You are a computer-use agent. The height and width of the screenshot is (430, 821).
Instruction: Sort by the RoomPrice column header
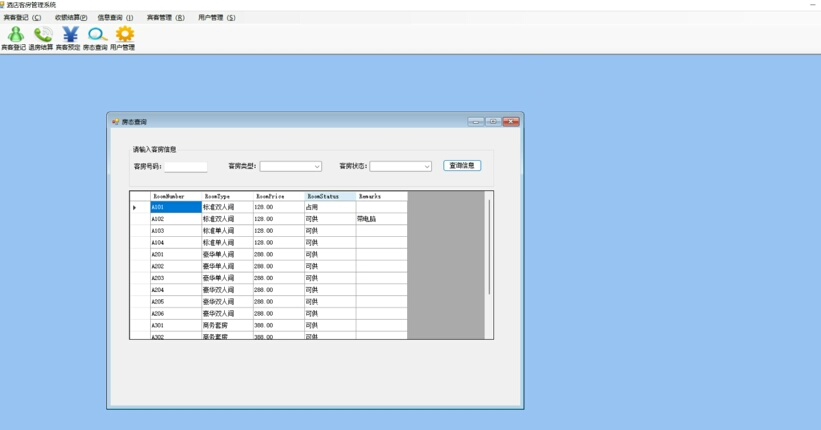(x=278, y=196)
